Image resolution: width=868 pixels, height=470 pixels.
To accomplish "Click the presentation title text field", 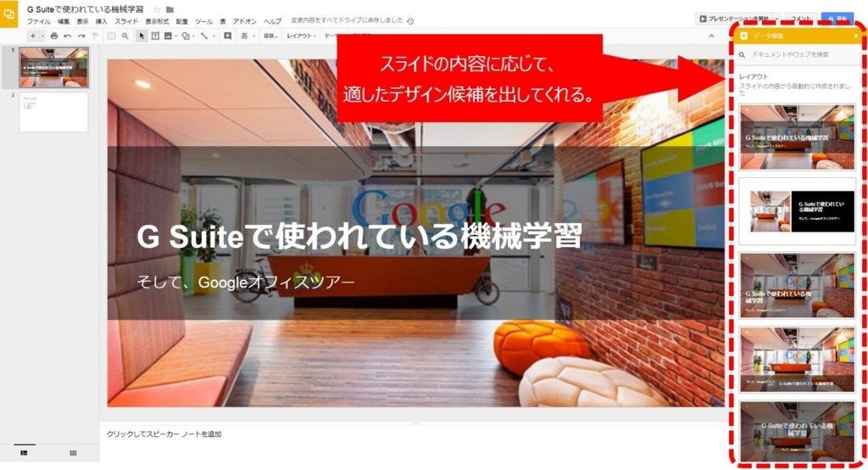I will [x=85, y=9].
